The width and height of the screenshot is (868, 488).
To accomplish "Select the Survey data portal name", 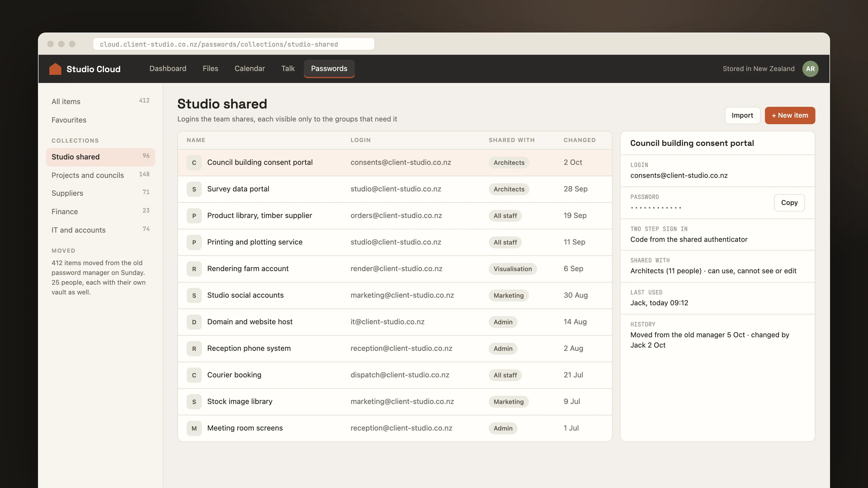I will click(x=238, y=189).
